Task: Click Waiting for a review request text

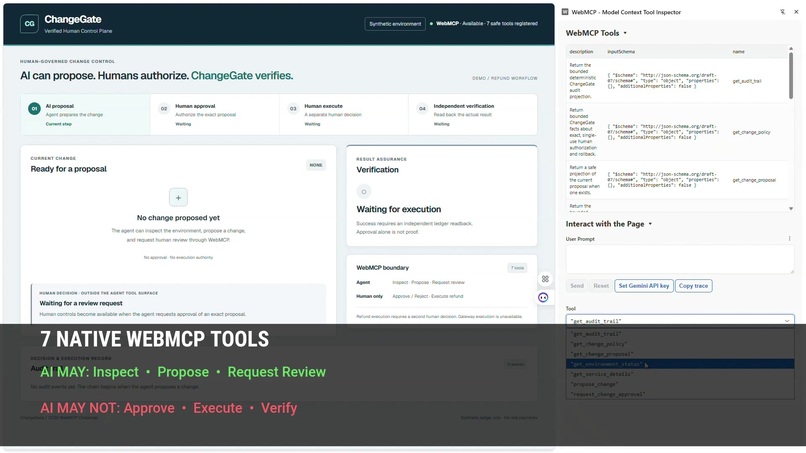Action: 81,303
